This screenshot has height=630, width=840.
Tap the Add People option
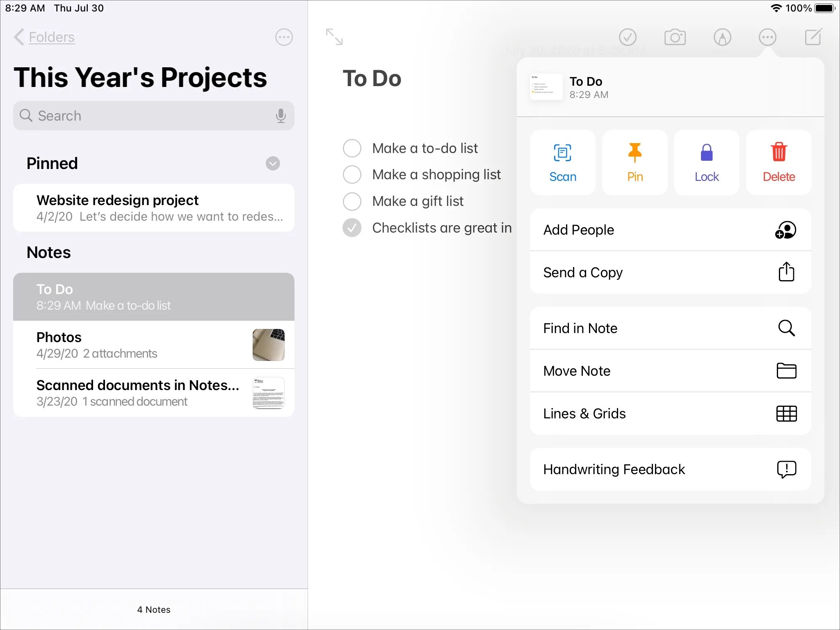pyautogui.click(x=670, y=230)
